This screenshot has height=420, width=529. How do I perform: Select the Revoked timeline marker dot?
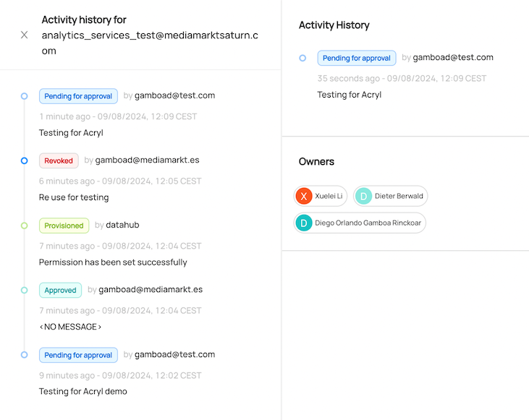[x=25, y=160]
